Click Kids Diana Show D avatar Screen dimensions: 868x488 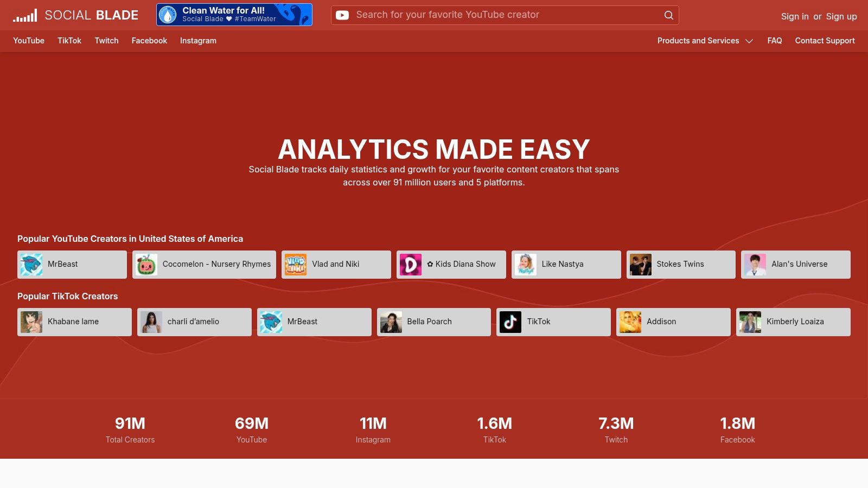[x=411, y=265]
